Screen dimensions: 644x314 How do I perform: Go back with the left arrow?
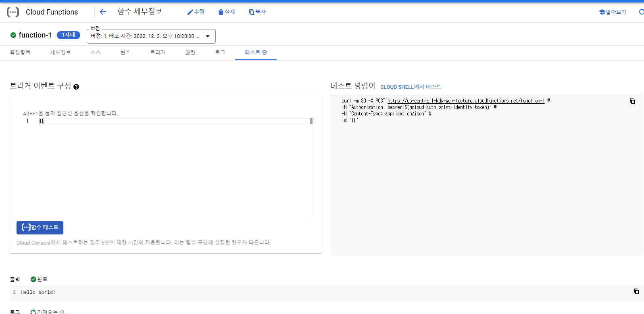(x=103, y=12)
